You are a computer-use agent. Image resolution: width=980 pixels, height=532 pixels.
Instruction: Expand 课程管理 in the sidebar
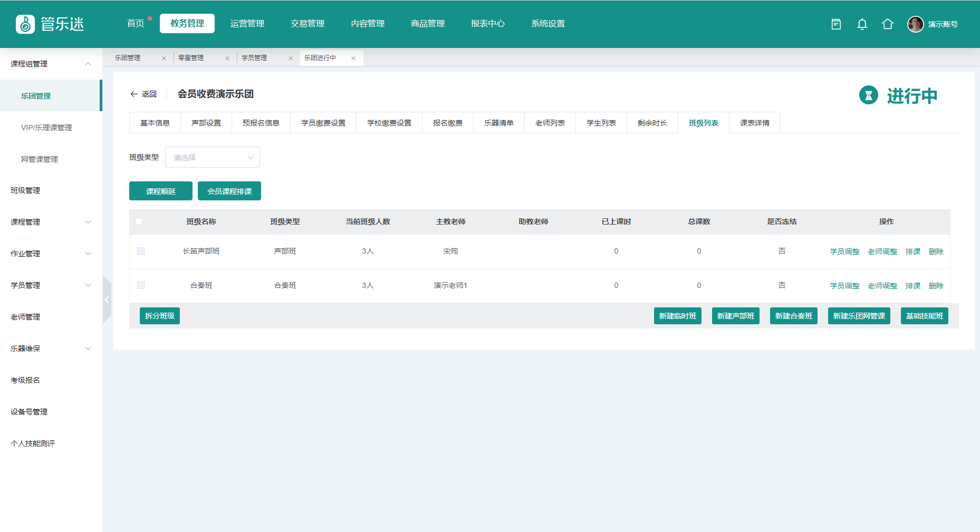(x=51, y=222)
